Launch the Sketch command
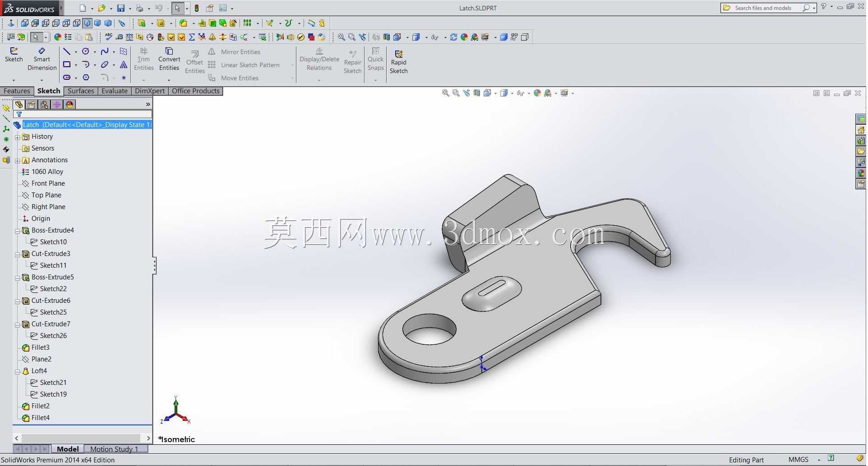Image resolution: width=868 pixels, height=466 pixels. (14, 55)
